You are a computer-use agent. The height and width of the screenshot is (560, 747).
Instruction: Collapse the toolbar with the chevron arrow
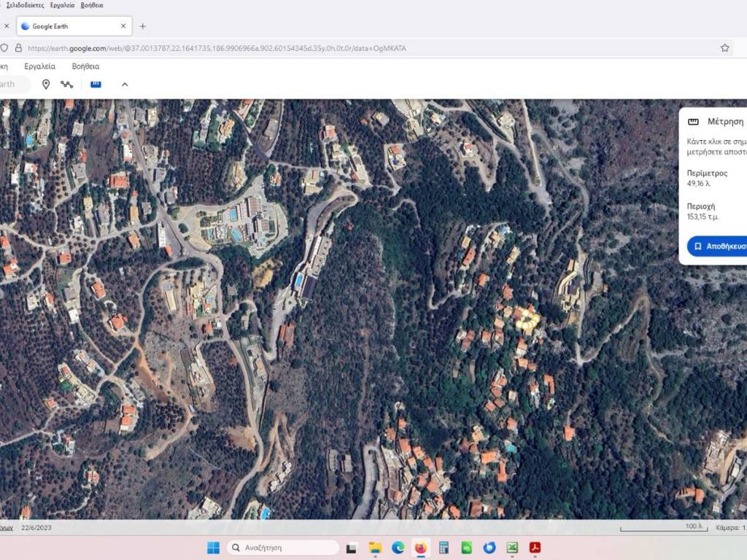(125, 85)
